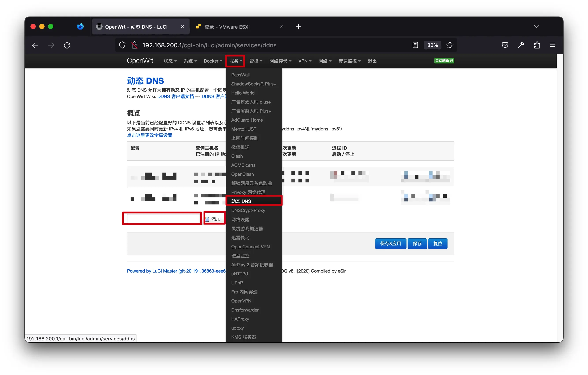
Task: Open the DDNS 客户端文档 wiki link
Action: click(x=175, y=97)
